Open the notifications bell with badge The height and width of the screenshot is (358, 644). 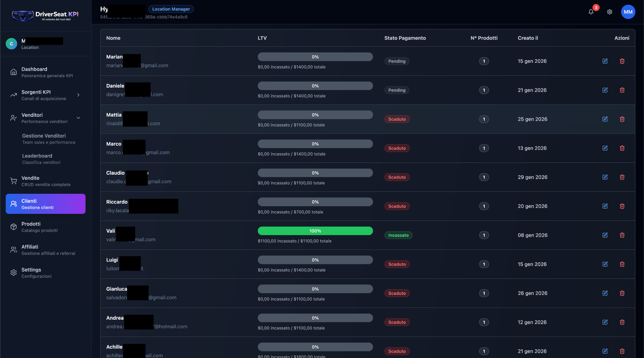[591, 11]
